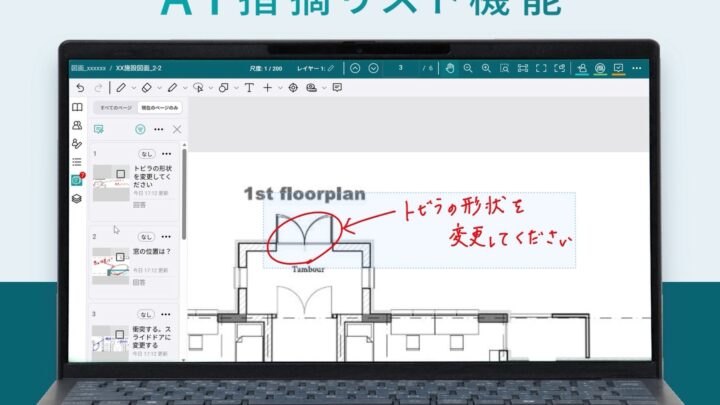Click なし status tag on issue 3
This screenshot has width=720, height=405.
[146, 315]
